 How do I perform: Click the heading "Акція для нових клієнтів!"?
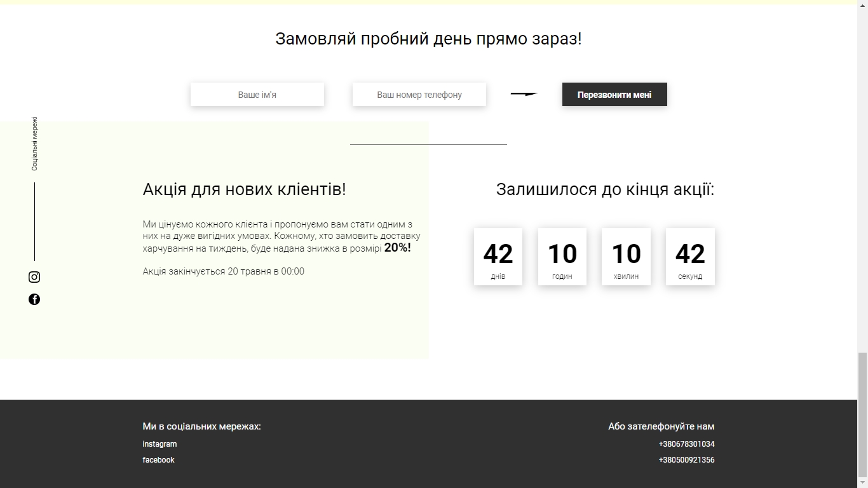coord(245,189)
